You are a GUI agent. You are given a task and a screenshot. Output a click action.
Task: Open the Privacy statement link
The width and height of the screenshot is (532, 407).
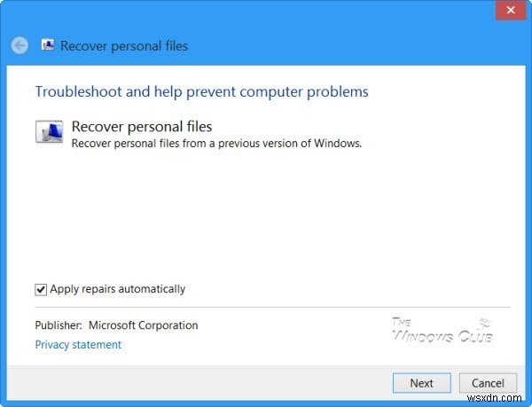[78, 344]
